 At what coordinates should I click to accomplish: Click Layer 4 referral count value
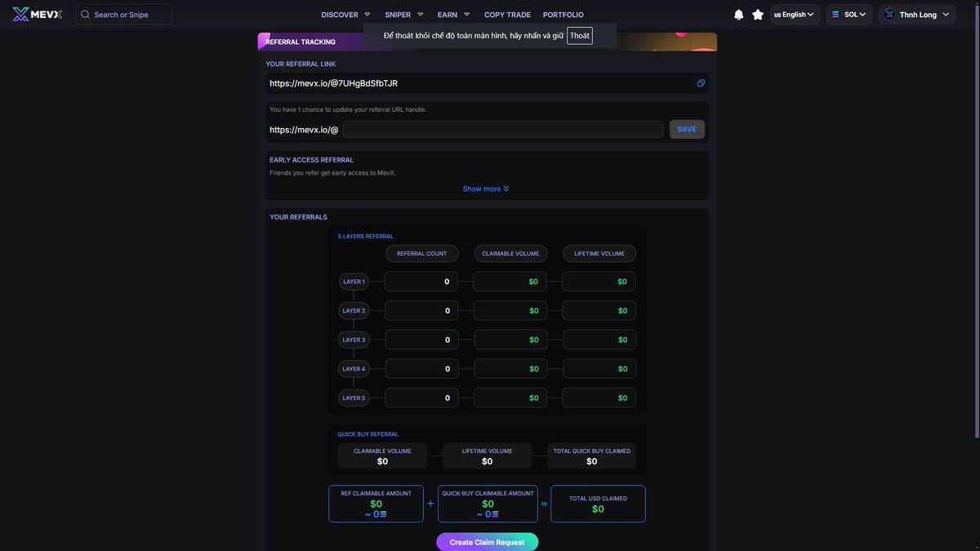[x=421, y=369]
